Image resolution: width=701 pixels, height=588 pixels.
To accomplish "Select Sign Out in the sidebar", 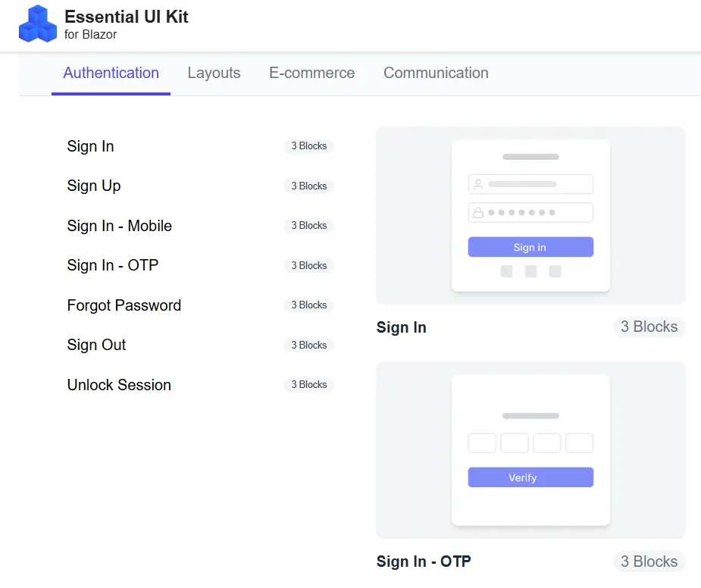I will tap(96, 345).
